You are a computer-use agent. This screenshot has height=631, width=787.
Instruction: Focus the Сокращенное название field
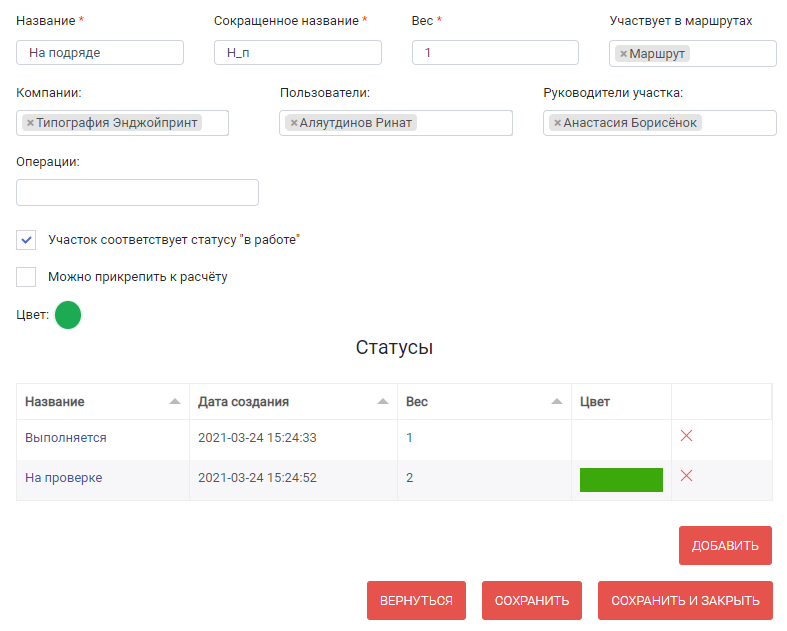click(298, 53)
